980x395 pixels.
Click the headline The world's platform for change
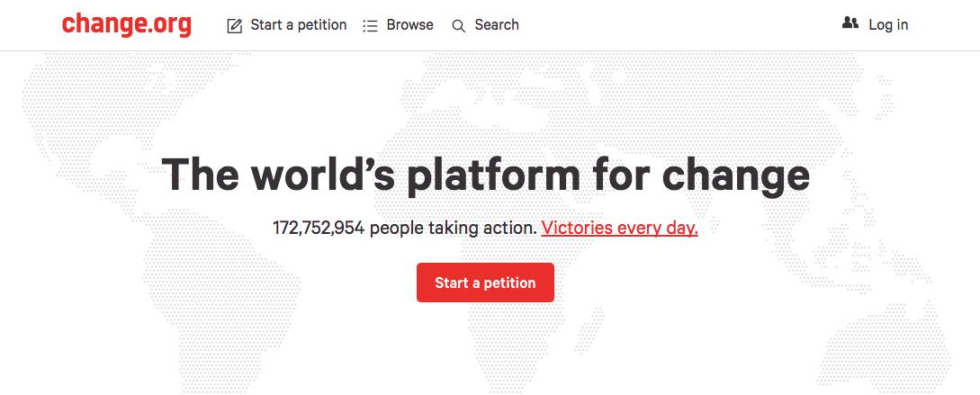(x=486, y=175)
